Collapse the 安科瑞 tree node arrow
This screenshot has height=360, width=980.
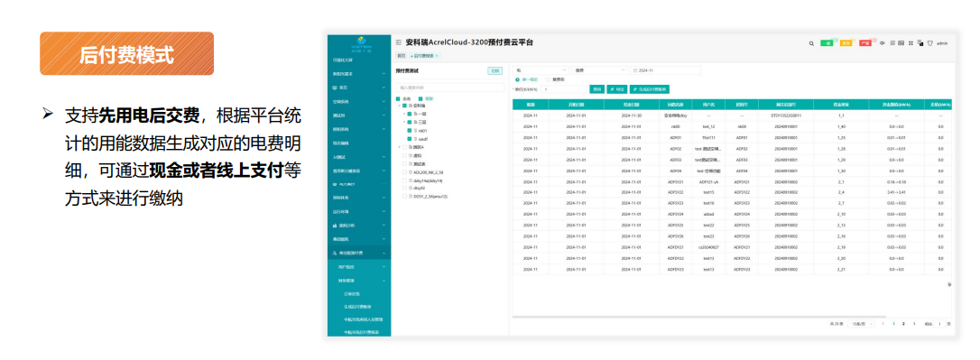400,106
